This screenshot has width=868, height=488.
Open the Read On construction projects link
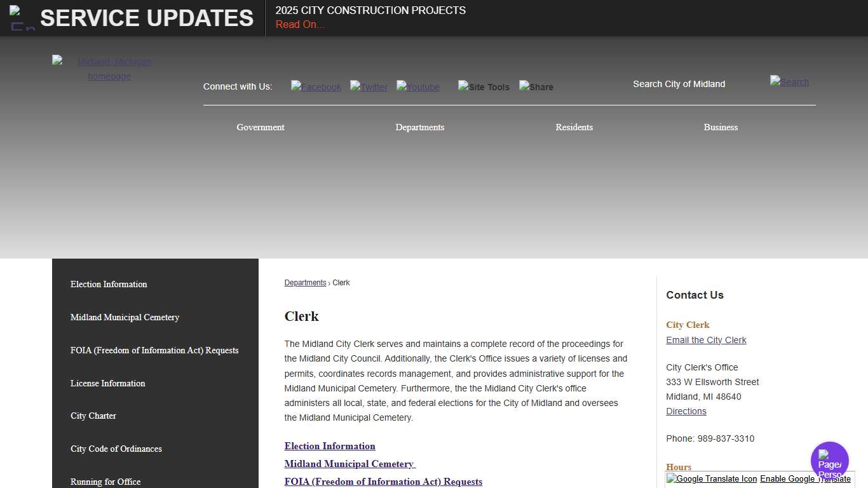click(x=299, y=24)
